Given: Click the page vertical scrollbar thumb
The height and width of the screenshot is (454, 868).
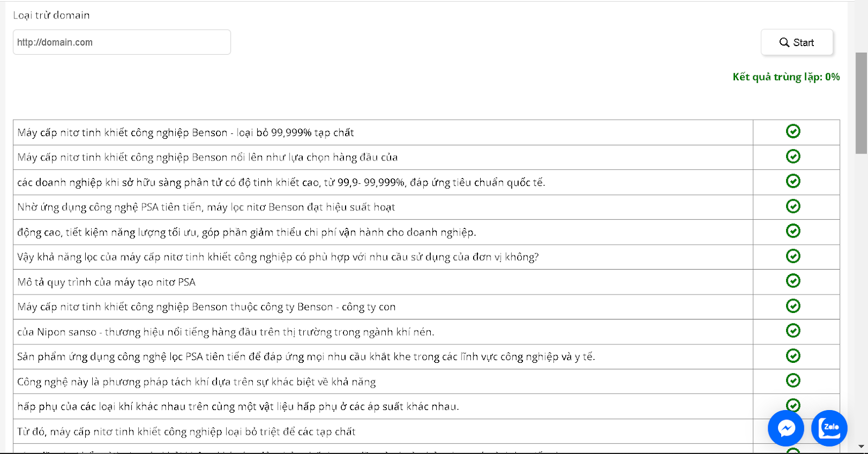Looking at the screenshot, I should (x=861, y=103).
